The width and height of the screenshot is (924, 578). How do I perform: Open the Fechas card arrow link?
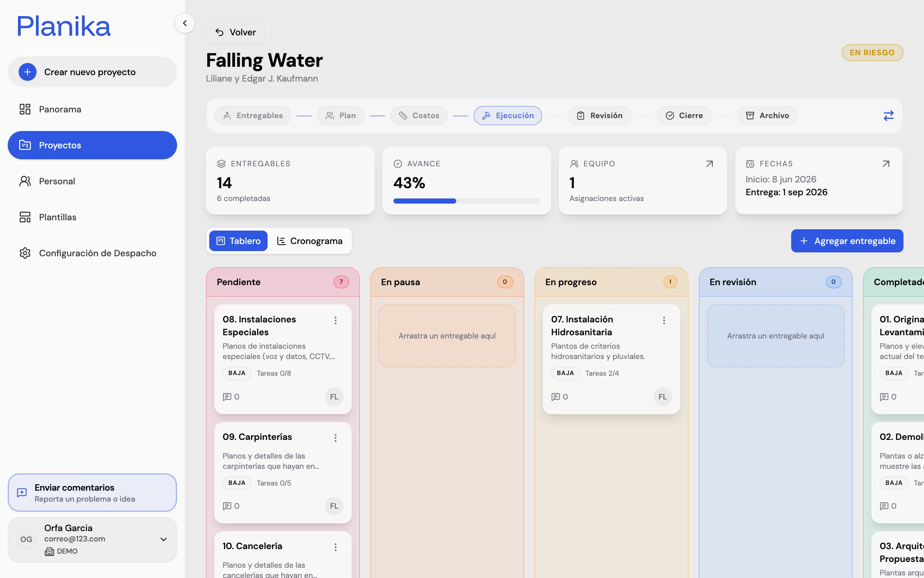point(886,164)
